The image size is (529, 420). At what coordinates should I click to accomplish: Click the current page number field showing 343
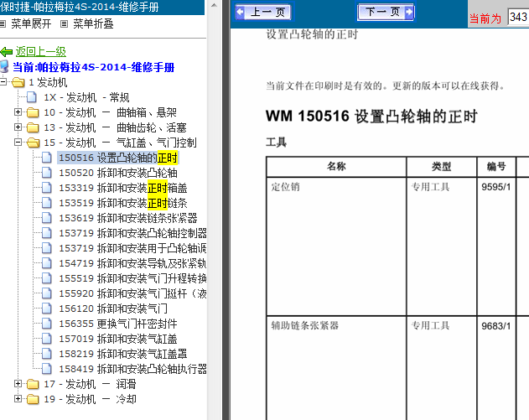[519, 17]
